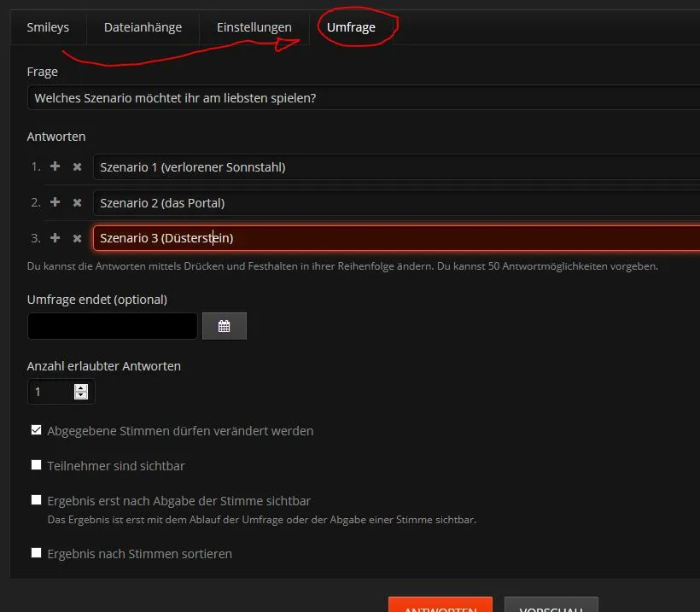Enable 'Teilnehmer sind sichtbar' checkbox
The width and height of the screenshot is (700, 612).
[x=36, y=465]
